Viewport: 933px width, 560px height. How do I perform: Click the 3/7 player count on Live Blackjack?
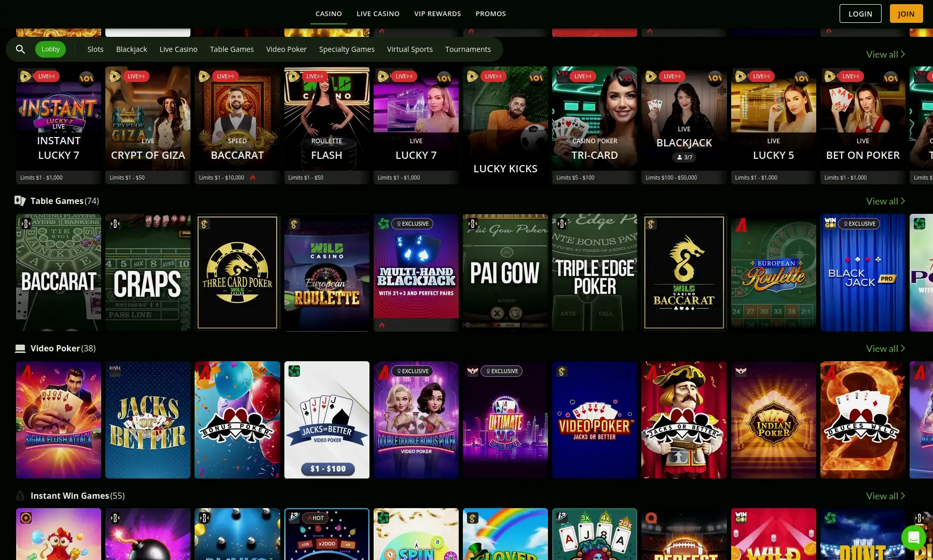coord(684,157)
